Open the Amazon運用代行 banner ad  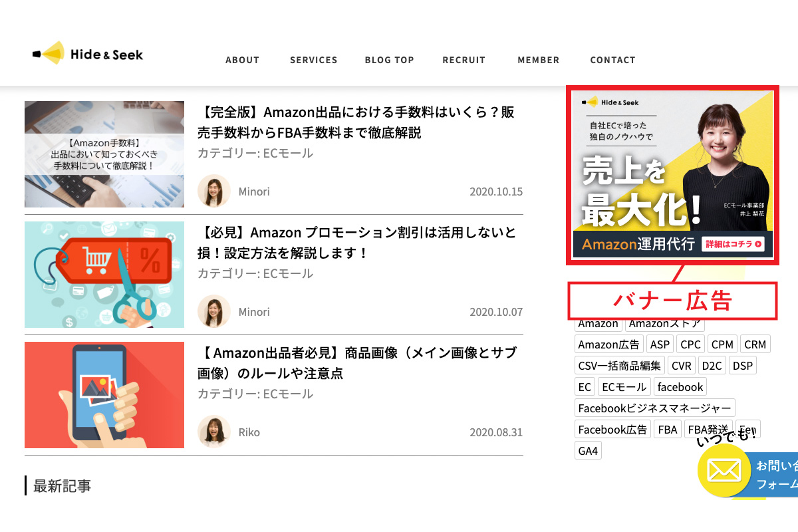[x=672, y=175]
